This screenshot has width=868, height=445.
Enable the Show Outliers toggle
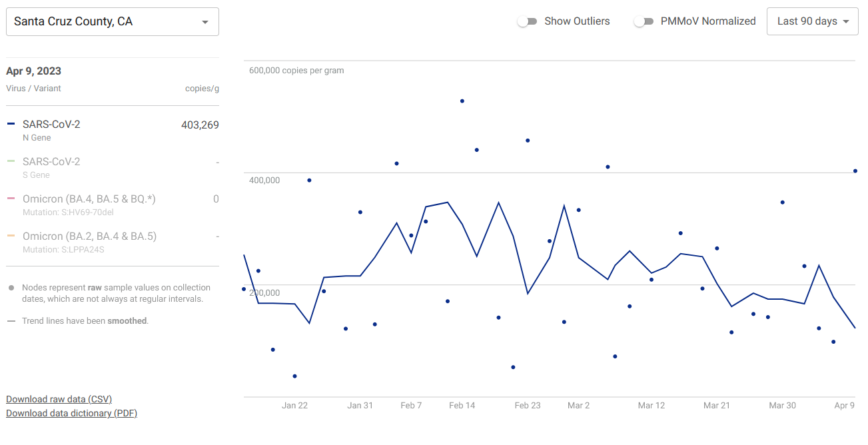[527, 21]
